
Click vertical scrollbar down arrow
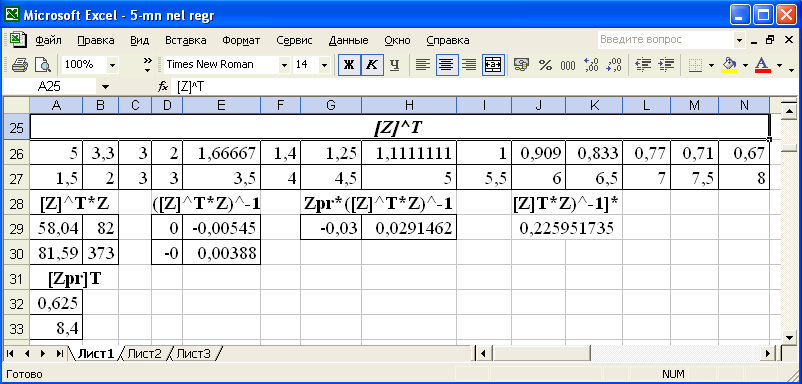[790, 336]
